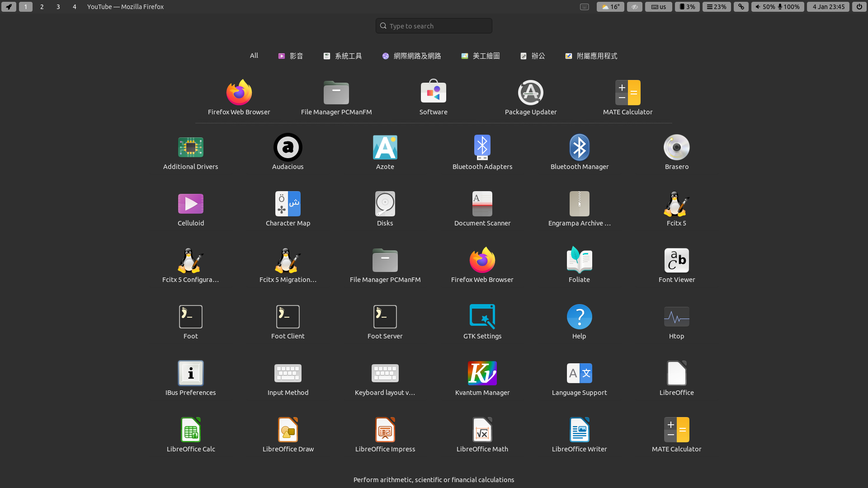
Task: Open Fcitx 5 Migration wizard
Action: (288, 266)
